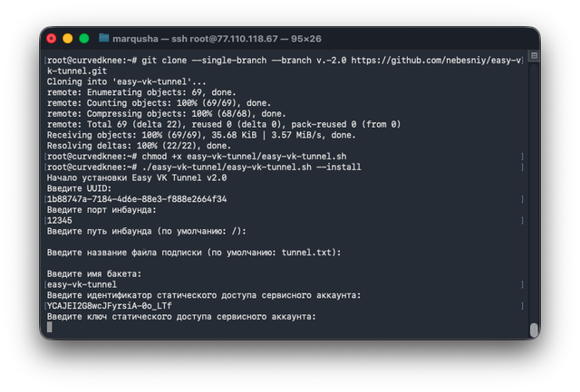Click the right bracket mark beside 'easy-vk-tunnel' bucket line

point(522,285)
